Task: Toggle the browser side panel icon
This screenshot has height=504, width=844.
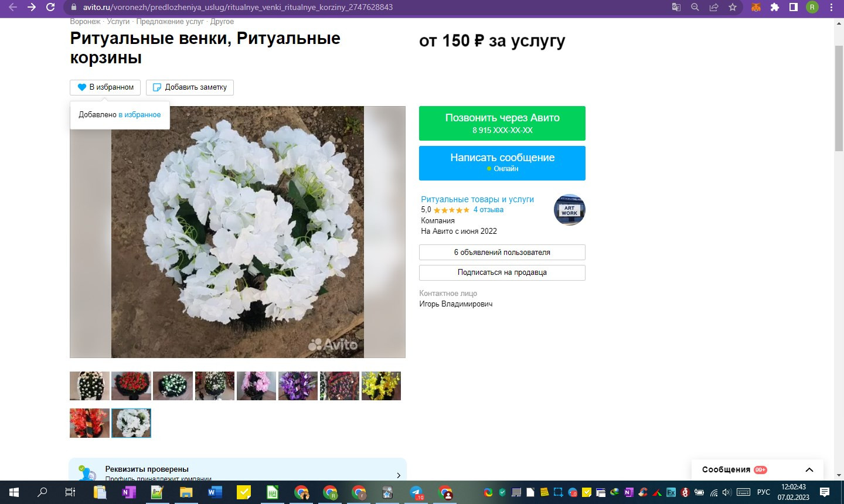Action: coord(793,7)
